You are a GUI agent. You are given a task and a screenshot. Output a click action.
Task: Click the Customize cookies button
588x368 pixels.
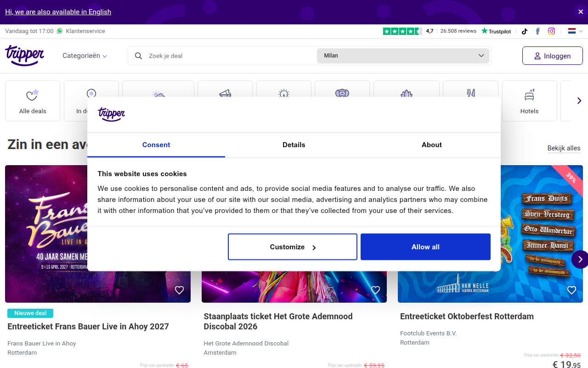[x=293, y=247]
